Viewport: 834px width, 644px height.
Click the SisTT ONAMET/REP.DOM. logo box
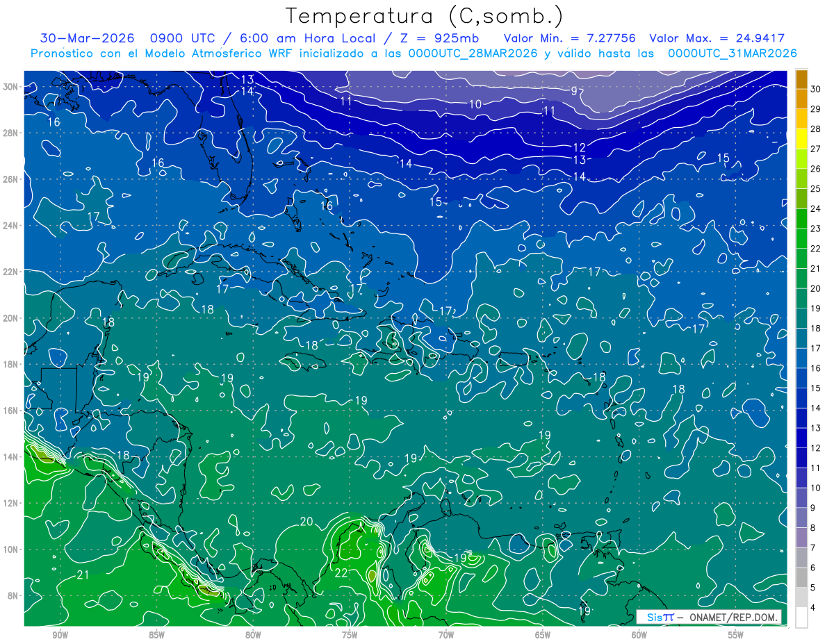point(710,617)
